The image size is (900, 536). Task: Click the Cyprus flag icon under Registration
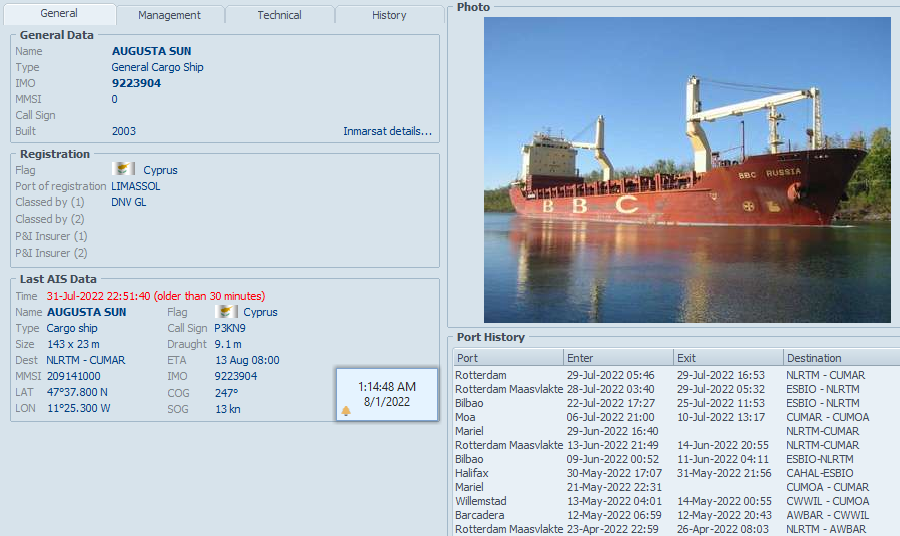click(123, 169)
